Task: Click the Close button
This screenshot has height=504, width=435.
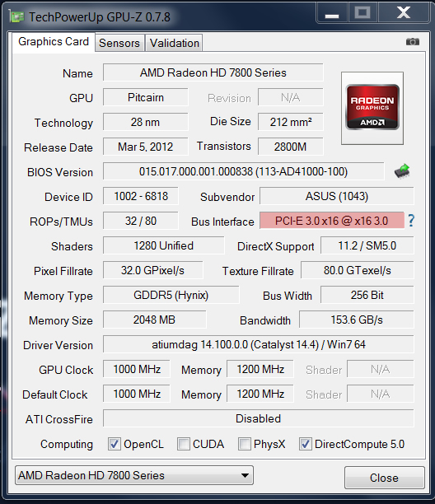Action: coord(384,478)
